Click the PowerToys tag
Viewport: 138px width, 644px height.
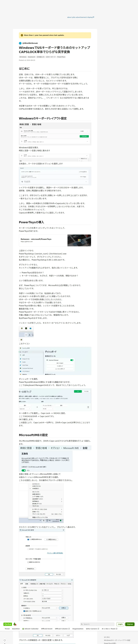coord(61,57)
